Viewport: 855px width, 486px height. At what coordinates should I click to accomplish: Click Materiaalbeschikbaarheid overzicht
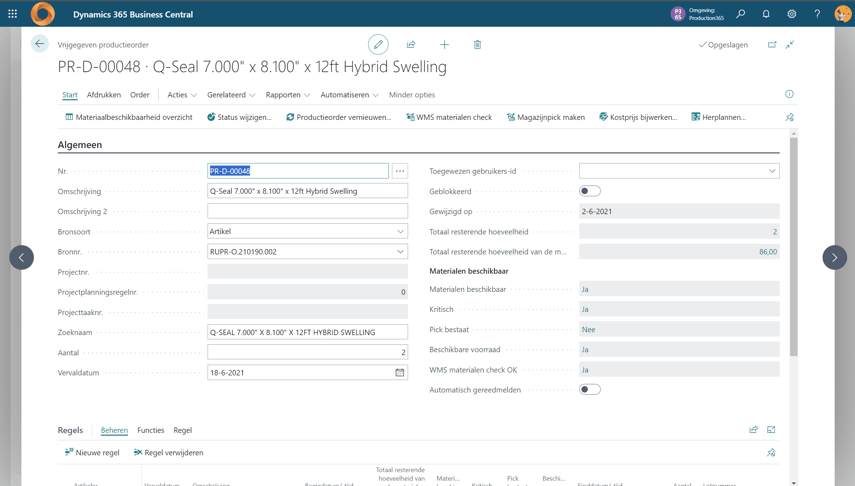pyautogui.click(x=129, y=117)
